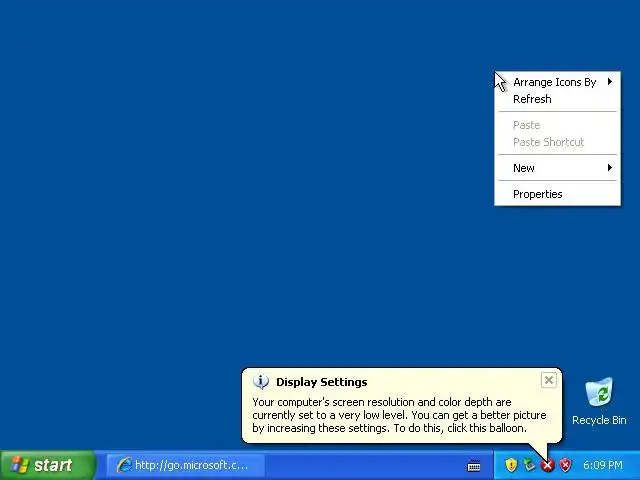Choose Refresh from the context menu
The height and width of the screenshot is (480, 640).
(x=557, y=99)
